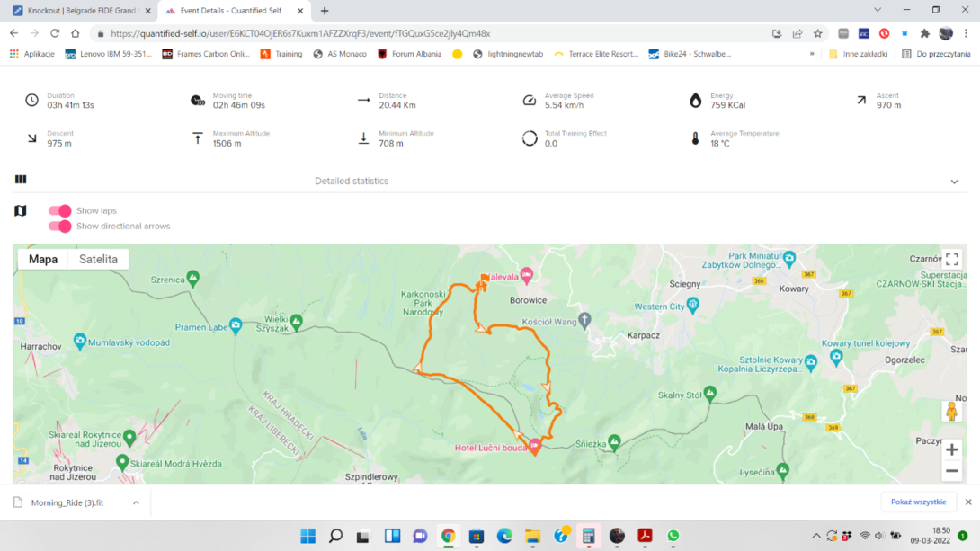Click the address bar URL
Viewport: 980px width, 551px height.
[x=300, y=34]
